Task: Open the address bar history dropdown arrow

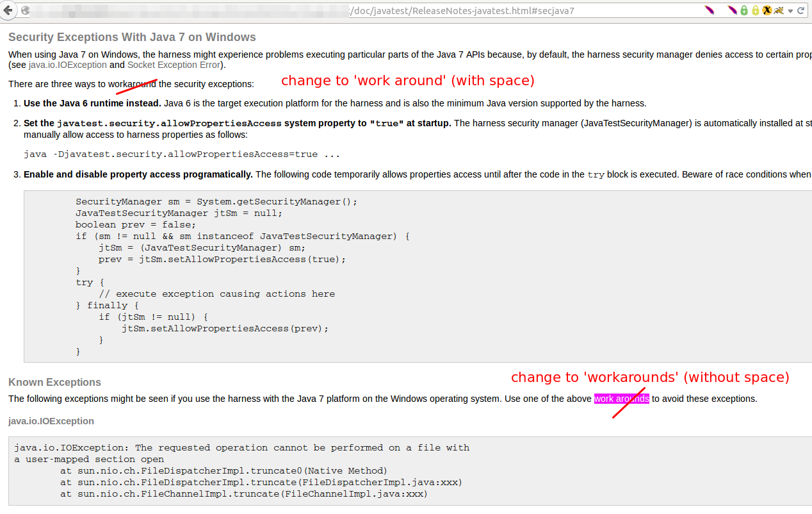Action: click(x=790, y=11)
